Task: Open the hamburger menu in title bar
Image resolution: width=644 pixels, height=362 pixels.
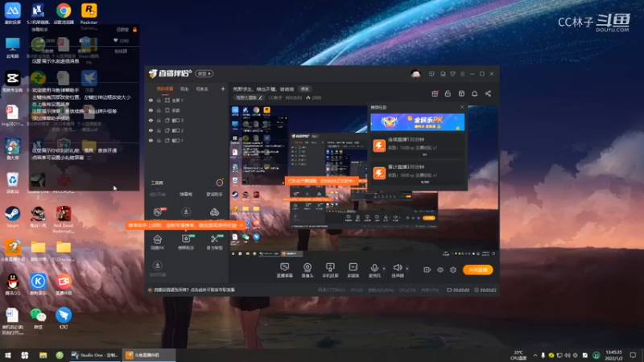Action: pos(462,74)
